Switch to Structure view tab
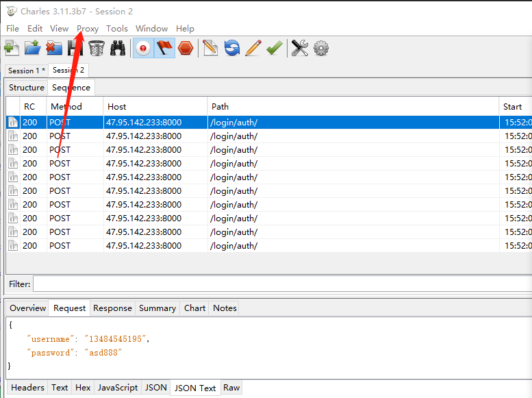Viewport: 532px width, 398px height. point(27,88)
